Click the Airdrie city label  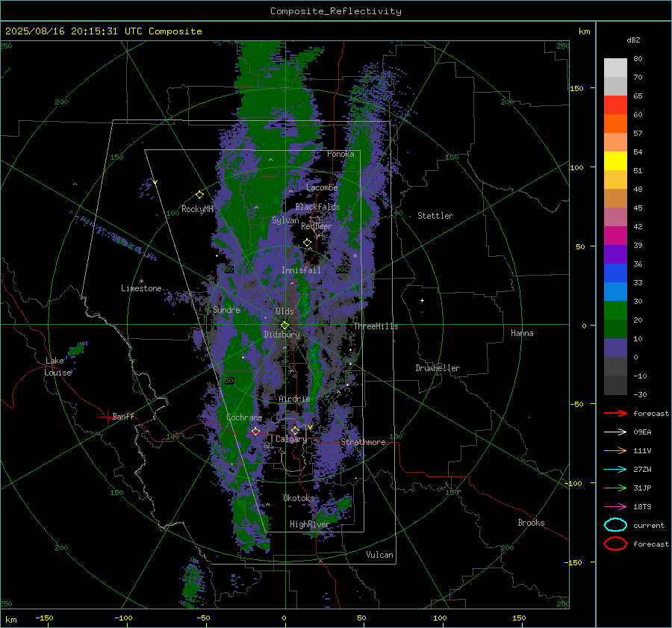click(294, 399)
